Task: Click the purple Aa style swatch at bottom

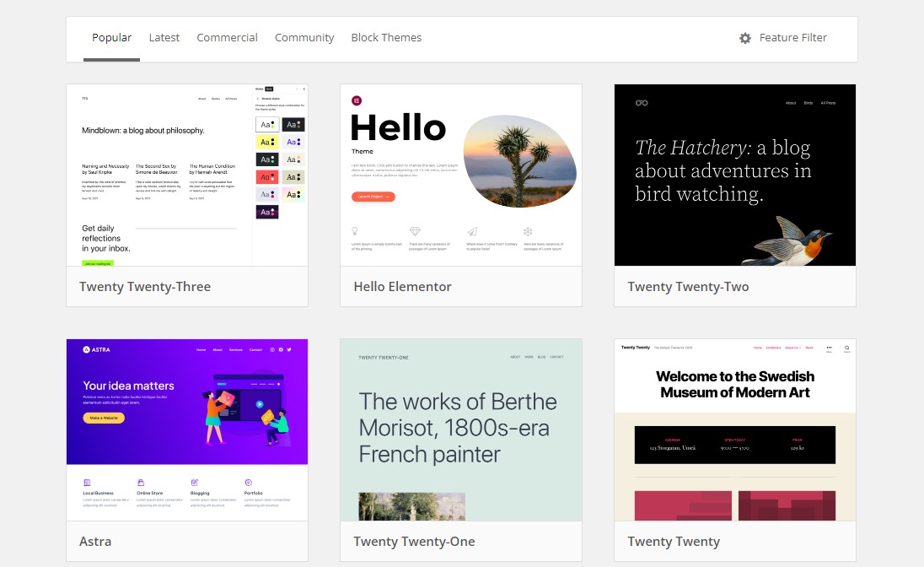Action: click(267, 212)
